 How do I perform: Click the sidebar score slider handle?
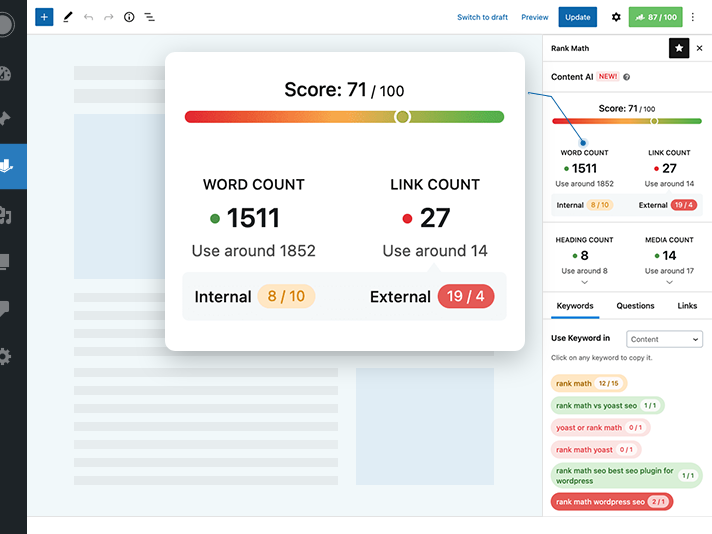click(x=654, y=121)
